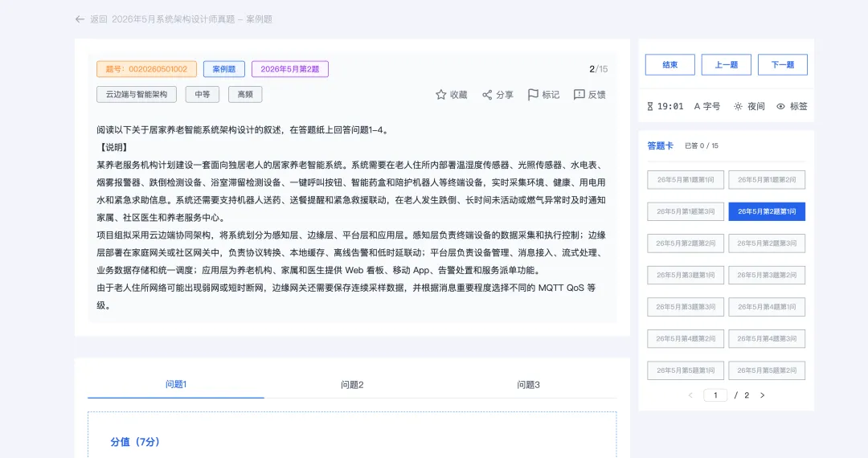Click the 2026年5月第2题 tag
This screenshot has height=458, width=868.
point(290,69)
